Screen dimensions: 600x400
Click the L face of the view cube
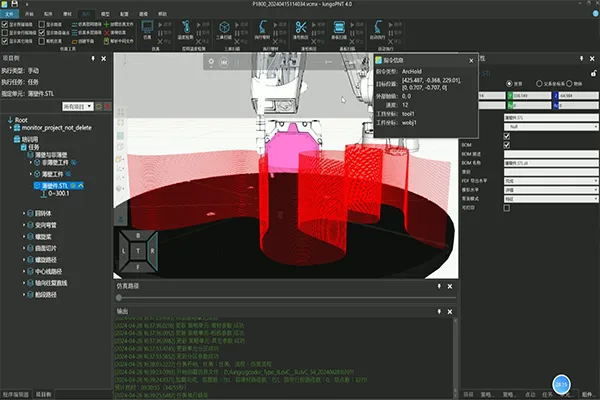[124, 251]
